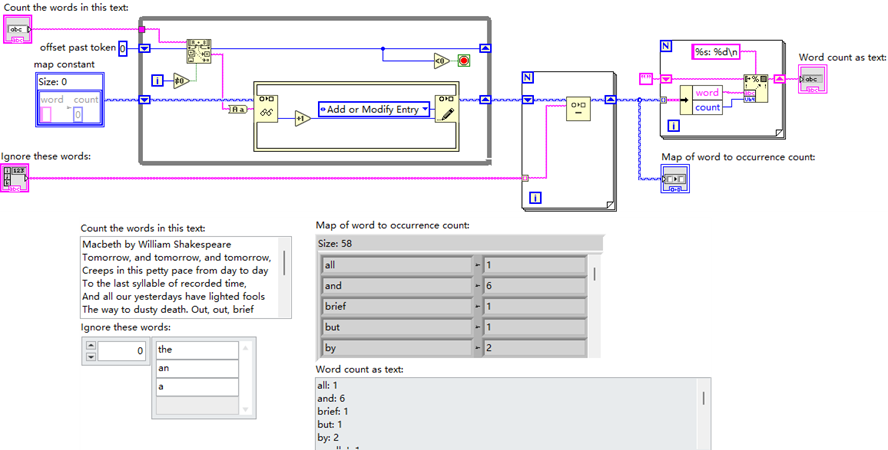Select the Less Than zero comparison node
The image size is (888, 450).
click(442, 61)
